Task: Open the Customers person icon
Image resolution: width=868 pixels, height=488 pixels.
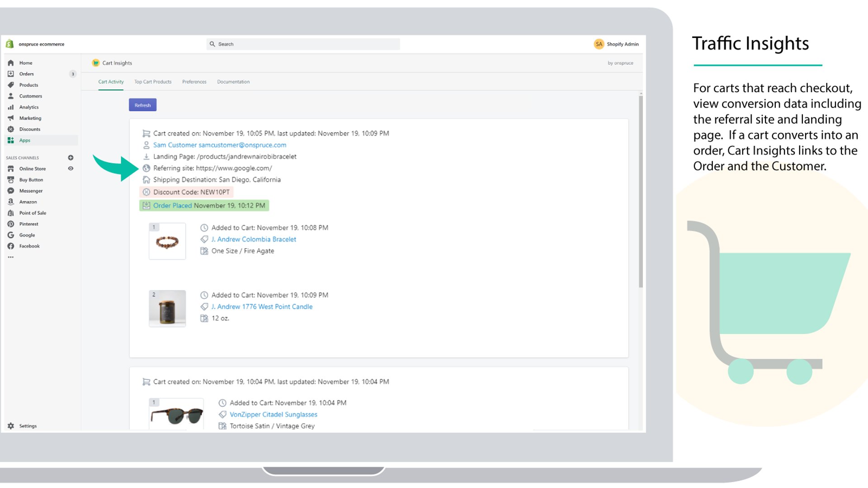Action: pyautogui.click(x=11, y=96)
